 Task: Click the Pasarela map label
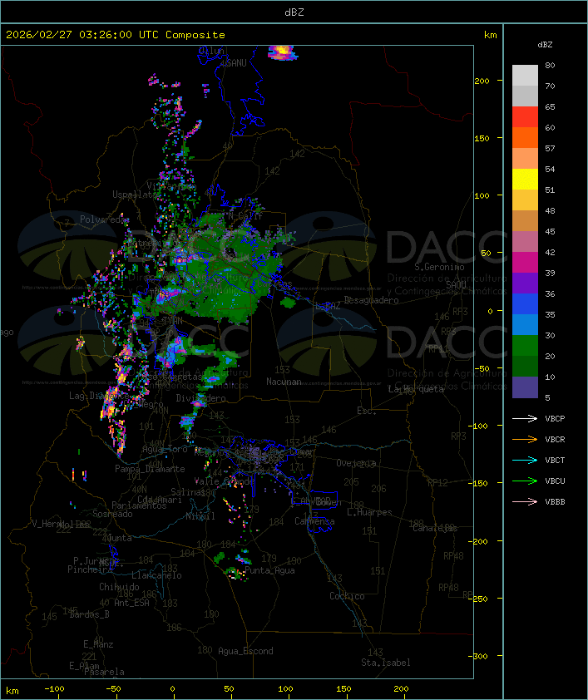(x=104, y=672)
